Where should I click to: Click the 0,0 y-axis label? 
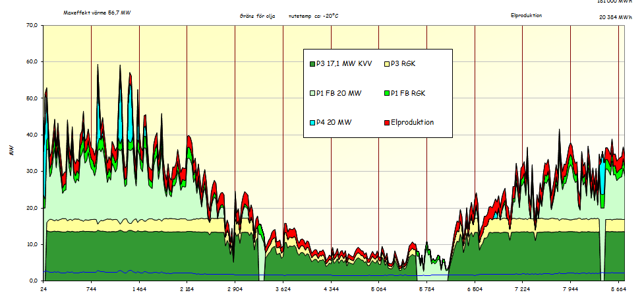pos(34,281)
